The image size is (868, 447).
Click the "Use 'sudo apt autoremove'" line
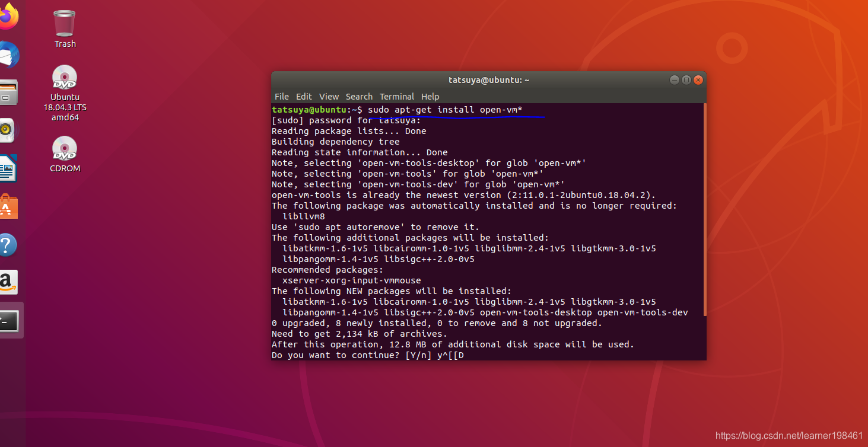tap(376, 227)
